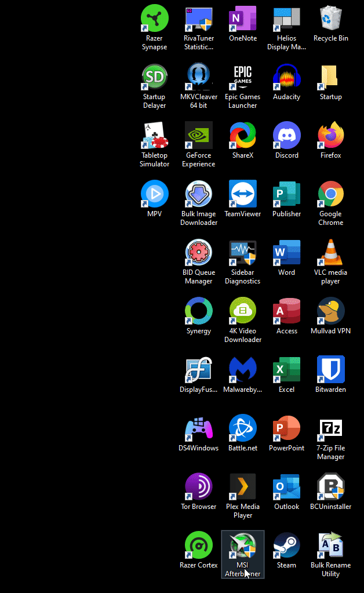Select the Recycle Bin icon
The width and height of the screenshot is (364, 593).
click(331, 19)
